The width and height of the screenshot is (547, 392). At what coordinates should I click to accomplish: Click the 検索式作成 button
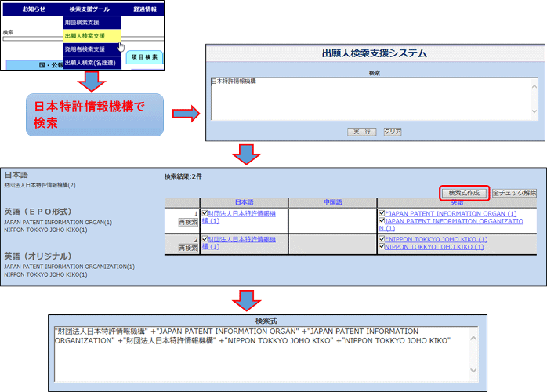point(464,193)
